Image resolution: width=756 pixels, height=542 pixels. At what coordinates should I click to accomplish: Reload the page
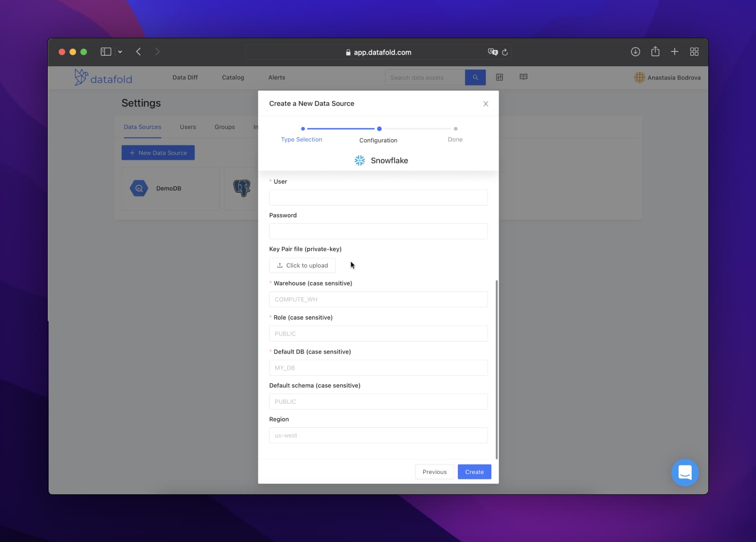tap(505, 52)
